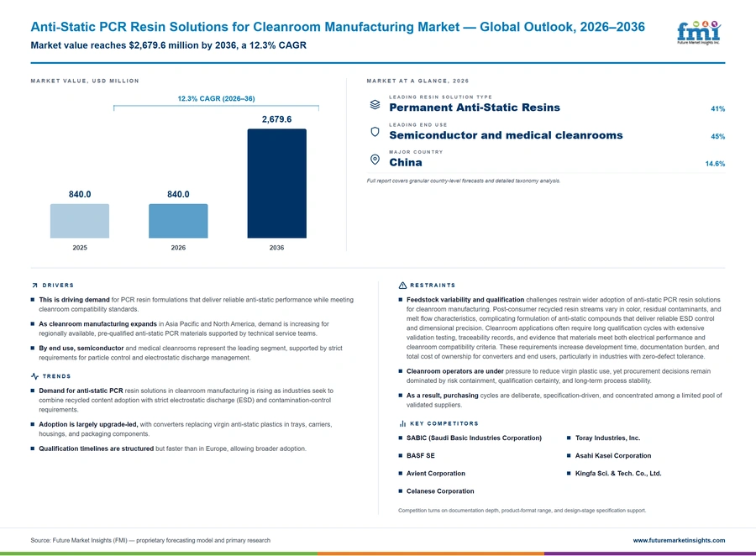Viewport: 756px width, 556px height.
Task: Click the Major Country label
Action: click(416, 152)
